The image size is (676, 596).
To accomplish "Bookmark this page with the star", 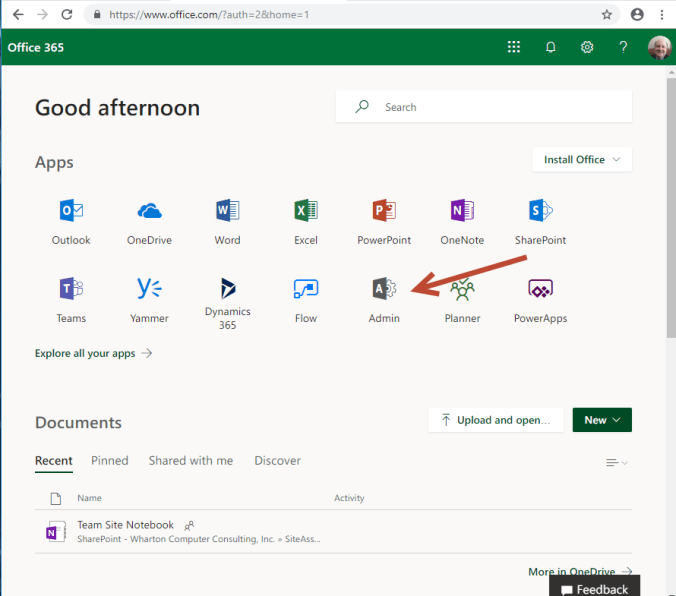I will (607, 15).
